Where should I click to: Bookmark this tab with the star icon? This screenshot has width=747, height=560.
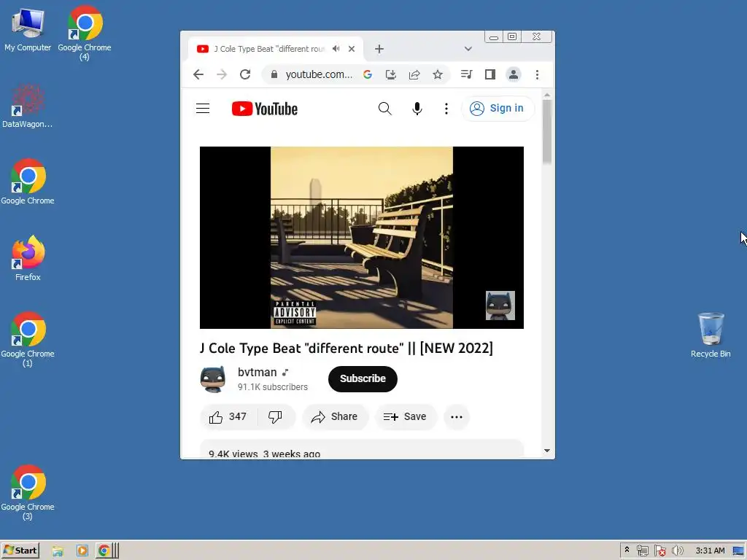tap(438, 74)
